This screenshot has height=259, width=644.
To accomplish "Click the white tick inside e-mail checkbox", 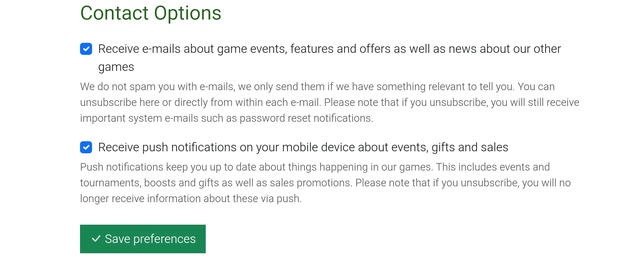I will click(86, 49).
